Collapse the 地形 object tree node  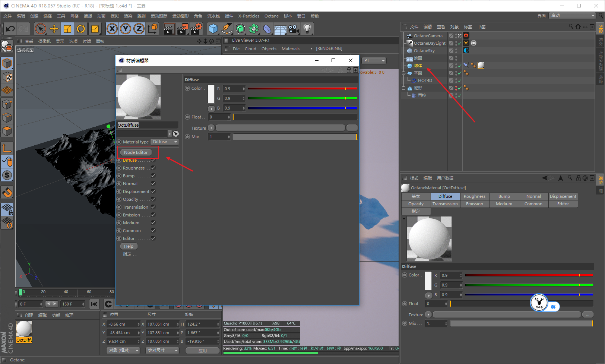pos(404,88)
